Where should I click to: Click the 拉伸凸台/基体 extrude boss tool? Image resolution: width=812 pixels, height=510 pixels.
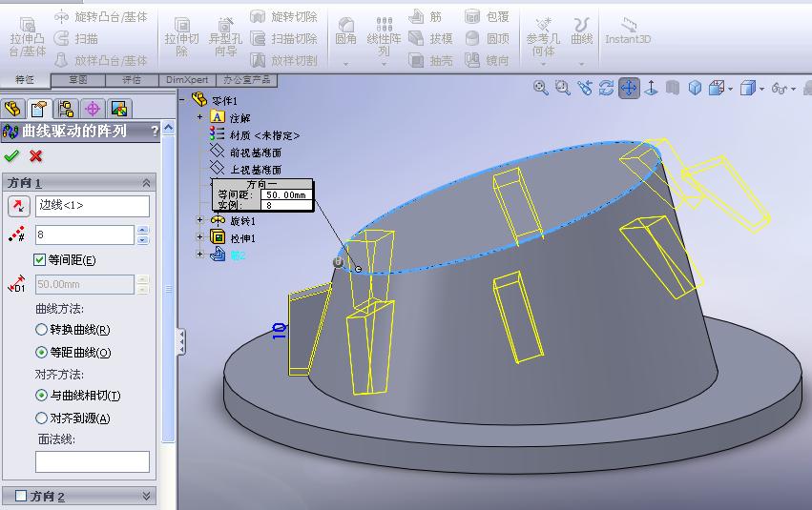pos(27,36)
